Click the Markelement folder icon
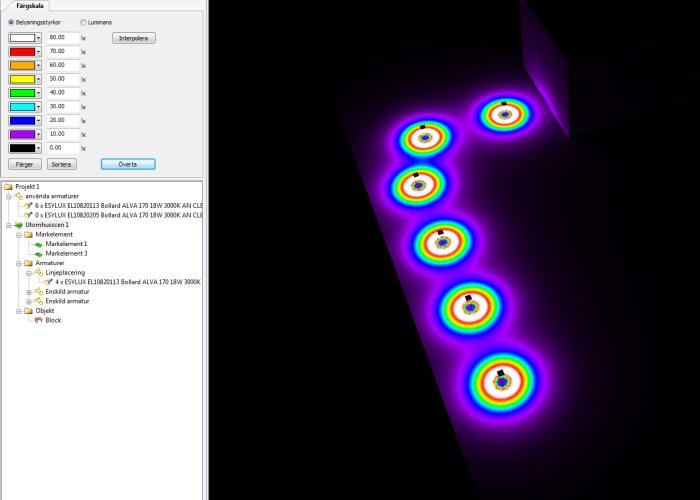The width and height of the screenshot is (700, 500). click(29, 234)
